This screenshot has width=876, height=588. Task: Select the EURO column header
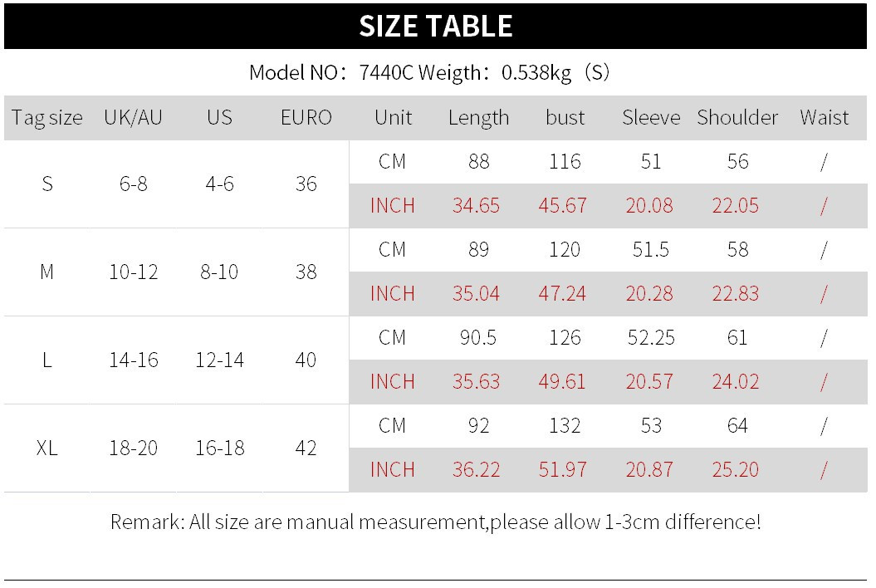click(306, 118)
